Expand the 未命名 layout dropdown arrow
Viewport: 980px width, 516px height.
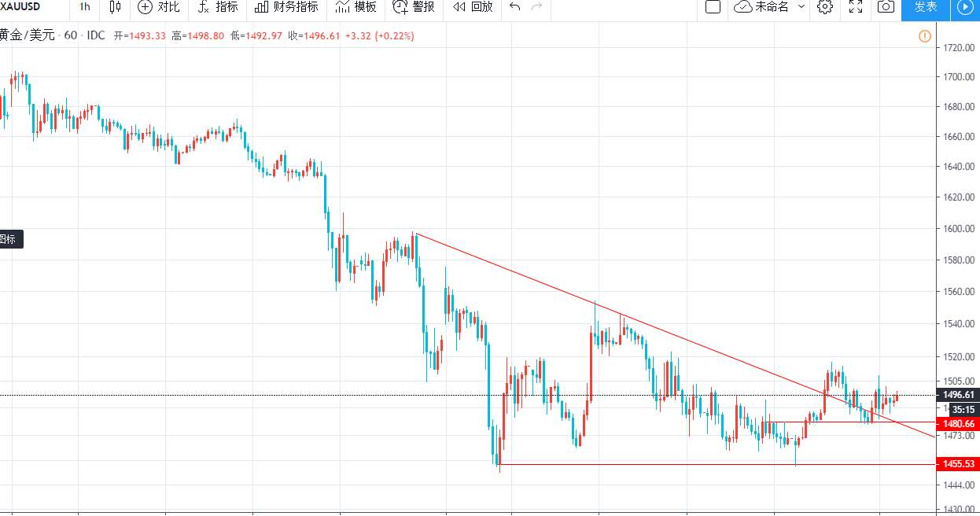801,7
